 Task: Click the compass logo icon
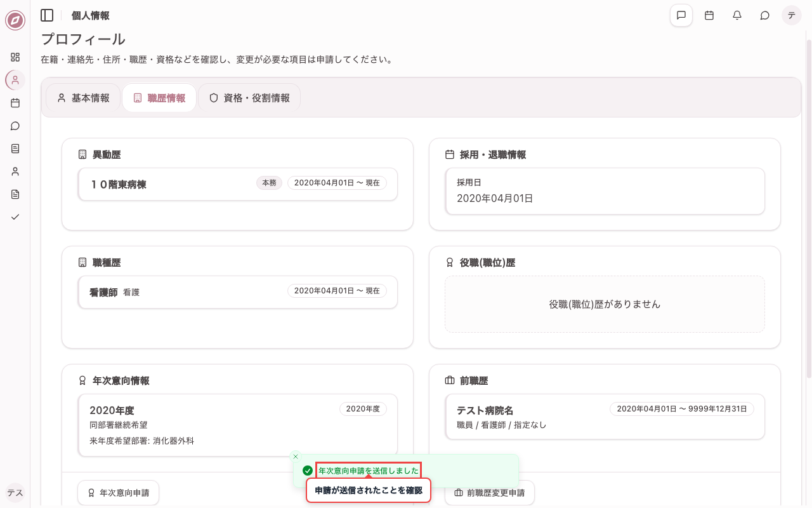click(15, 20)
